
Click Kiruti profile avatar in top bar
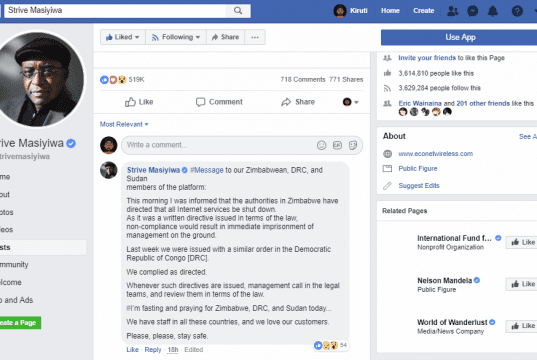pos(340,11)
